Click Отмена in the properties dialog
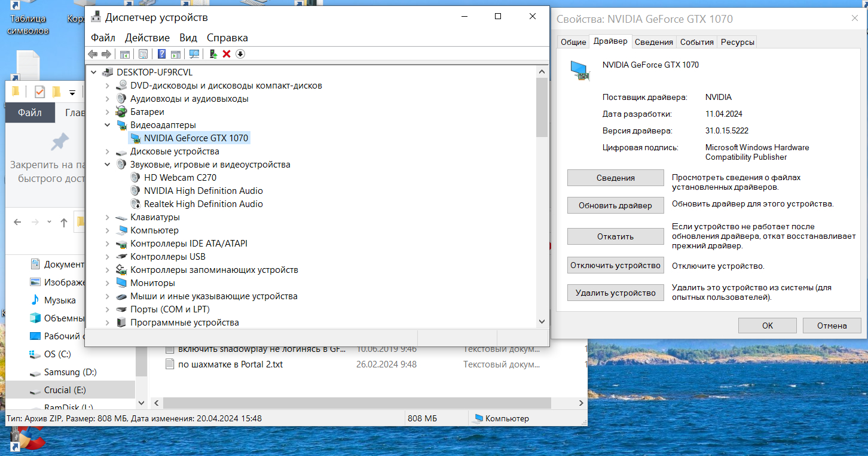The height and width of the screenshot is (456, 868). pos(832,326)
